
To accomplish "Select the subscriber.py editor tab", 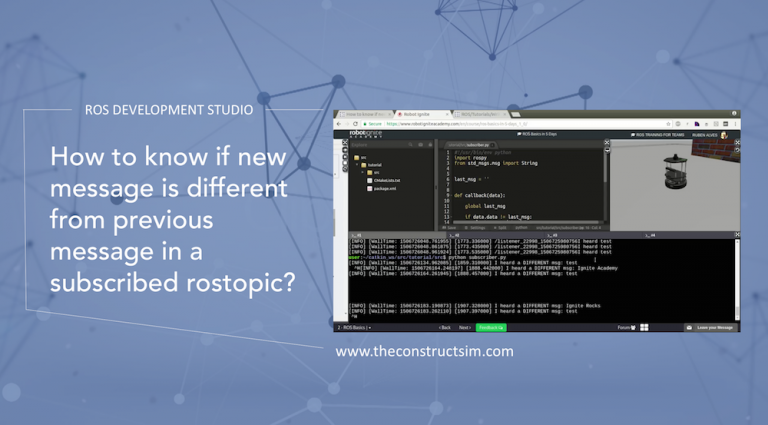I will click(x=470, y=145).
